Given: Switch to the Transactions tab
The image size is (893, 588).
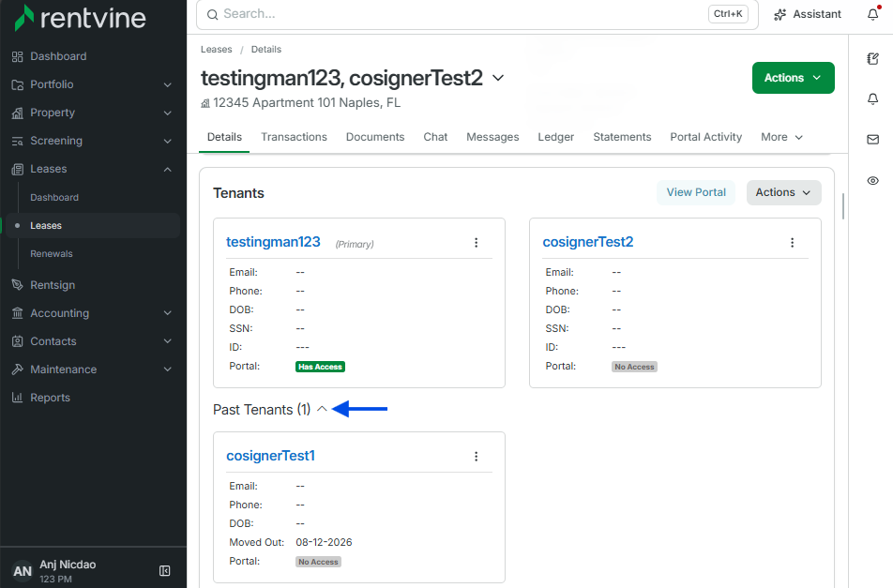Looking at the screenshot, I should [x=294, y=137].
